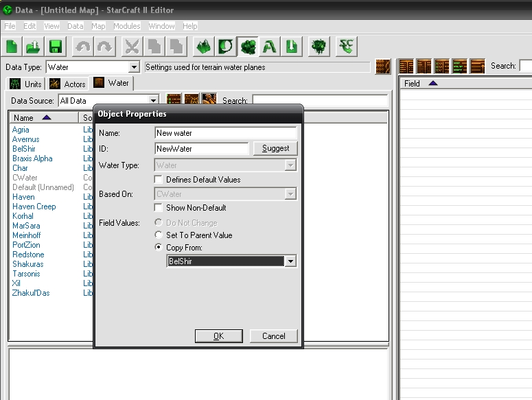532x400 pixels.
Task: Open the View menu
Action: [51, 26]
